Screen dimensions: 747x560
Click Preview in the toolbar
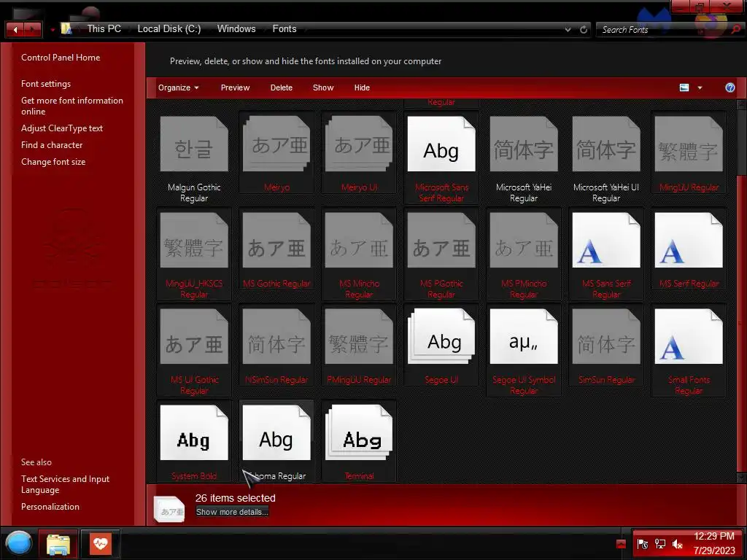(x=235, y=87)
